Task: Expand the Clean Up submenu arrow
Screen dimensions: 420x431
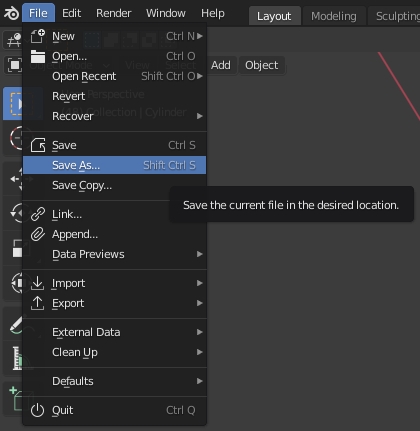Action: (200, 352)
